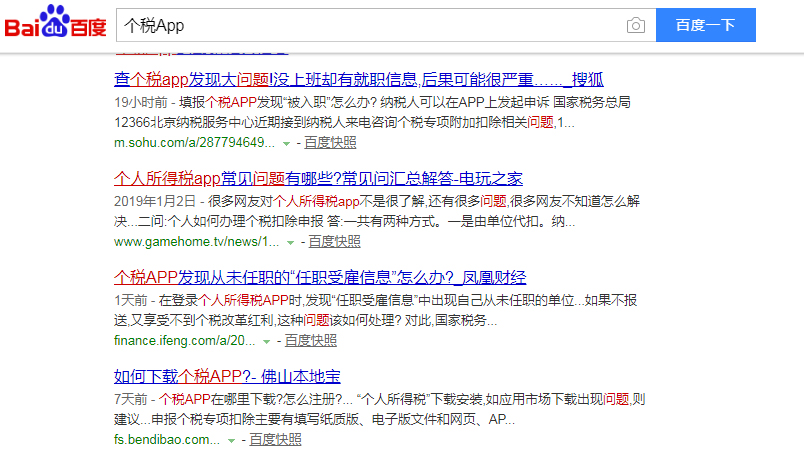Click the finance.ifeng.com/a/20 URL text
804x452 pixels.
(185, 340)
